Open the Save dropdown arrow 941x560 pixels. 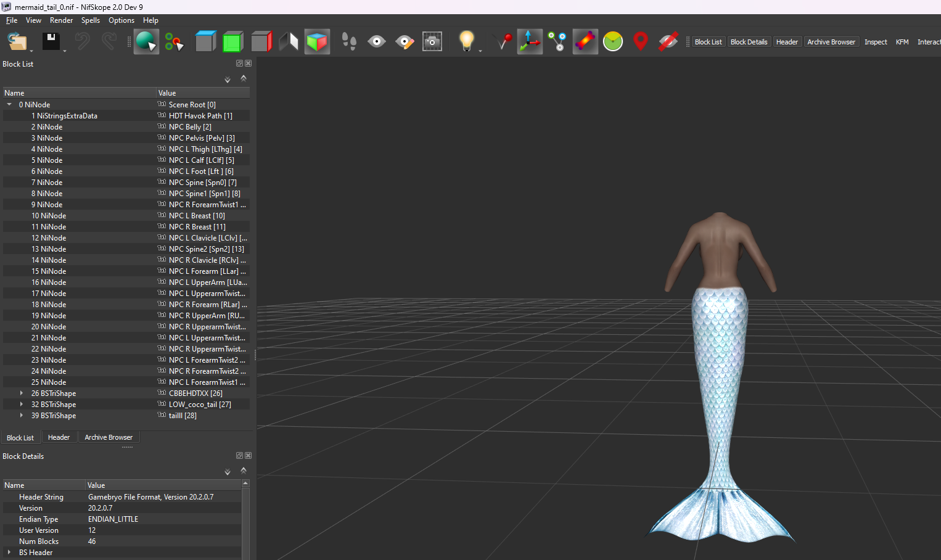65,51
